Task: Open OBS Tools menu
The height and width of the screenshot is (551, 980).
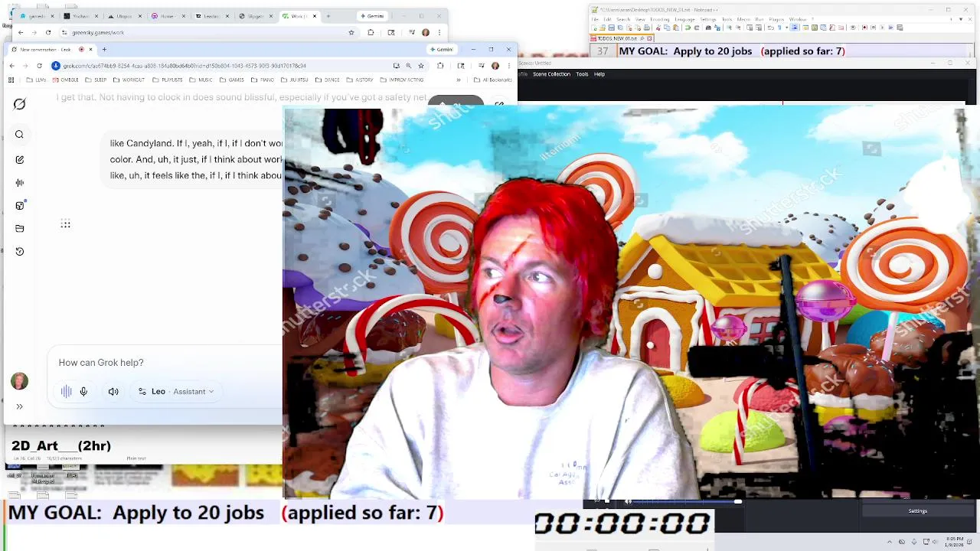Action: tap(582, 74)
